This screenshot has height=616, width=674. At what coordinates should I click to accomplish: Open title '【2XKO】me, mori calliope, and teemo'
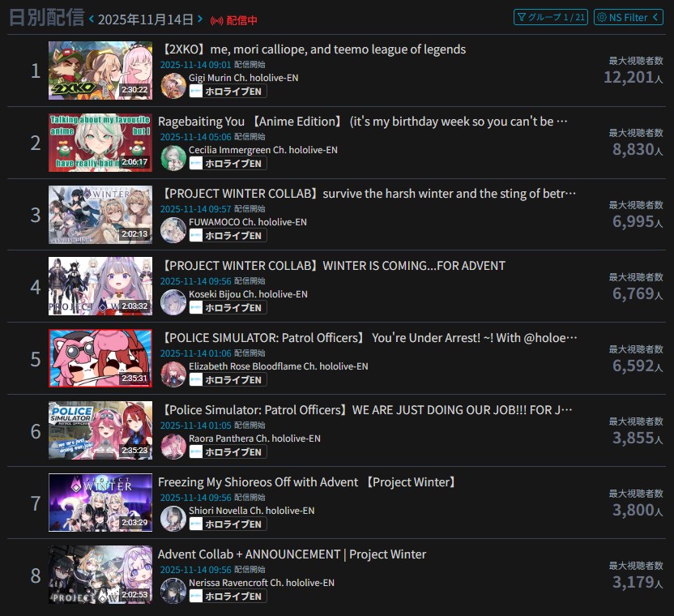313,49
